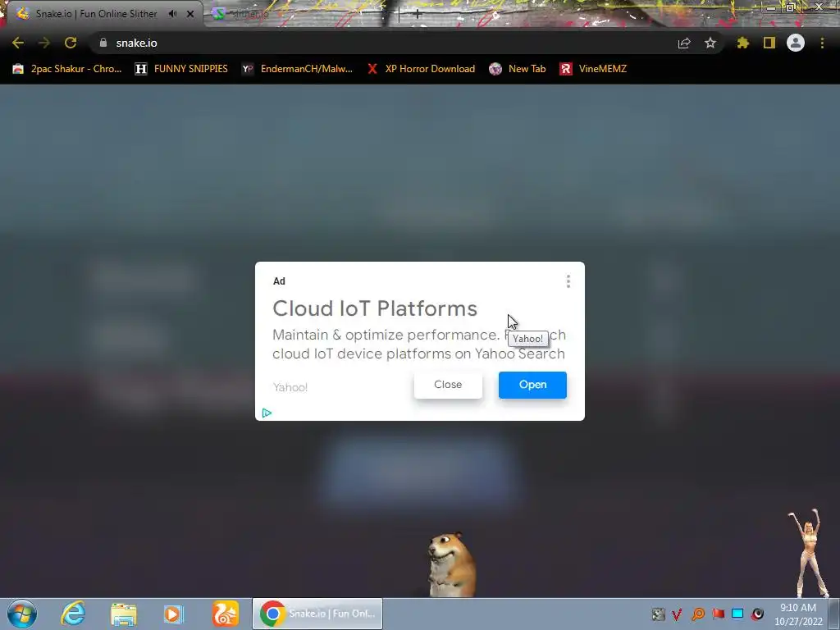The height and width of the screenshot is (630, 840).
Task: Open Windows Explorer folder on taskbar
Action: 124,614
